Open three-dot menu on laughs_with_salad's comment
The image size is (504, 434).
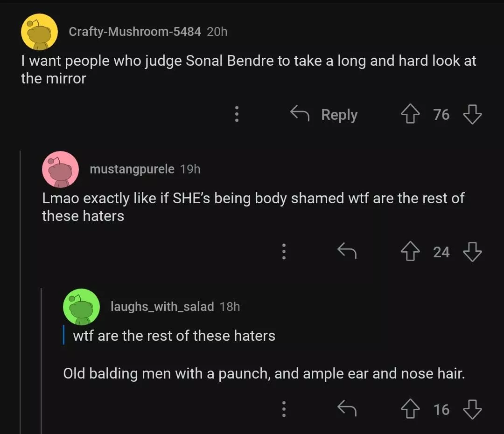[283, 409]
